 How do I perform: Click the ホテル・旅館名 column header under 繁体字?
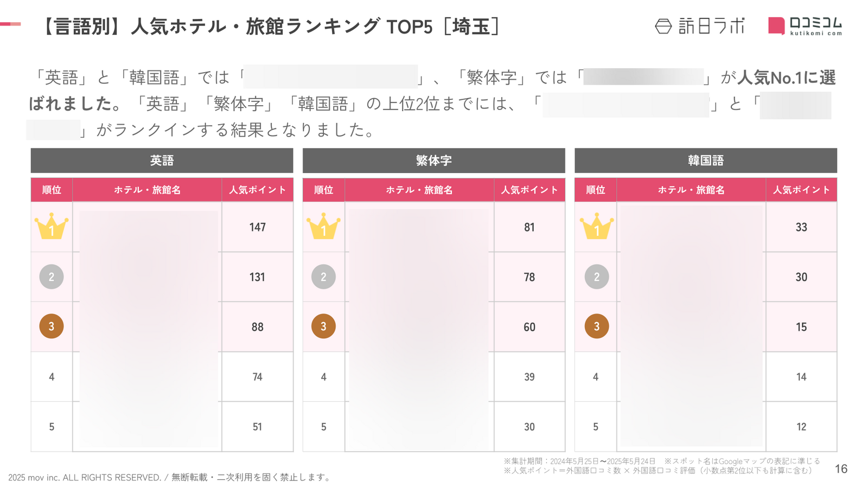[419, 190]
